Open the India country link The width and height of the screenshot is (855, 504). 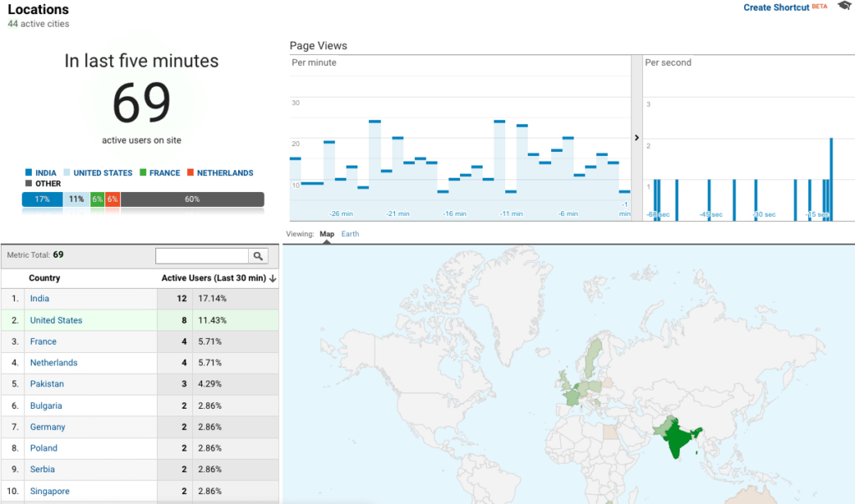[x=39, y=299]
